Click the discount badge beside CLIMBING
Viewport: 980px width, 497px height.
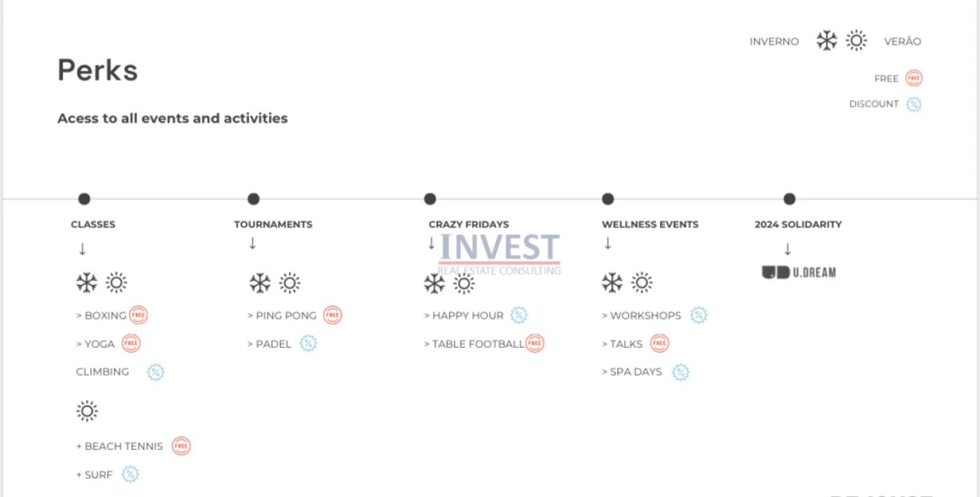[x=156, y=372]
